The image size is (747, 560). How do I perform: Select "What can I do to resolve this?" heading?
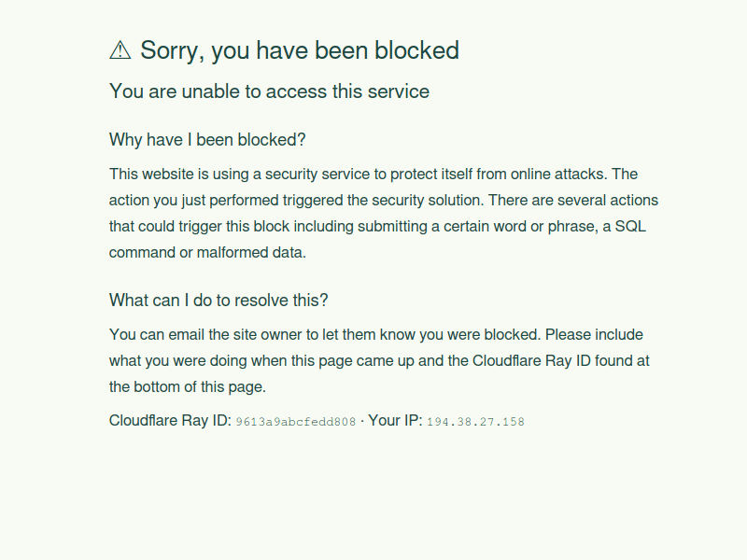click(218, 301)
